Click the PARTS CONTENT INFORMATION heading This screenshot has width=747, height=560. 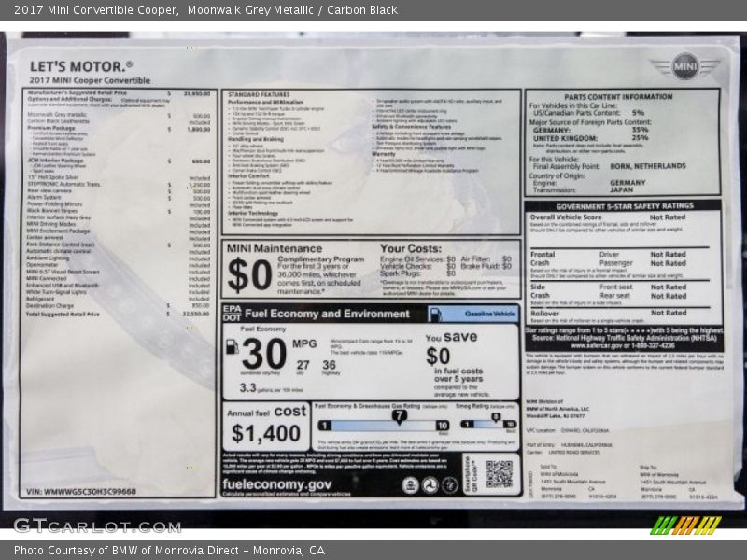[618, 97]
